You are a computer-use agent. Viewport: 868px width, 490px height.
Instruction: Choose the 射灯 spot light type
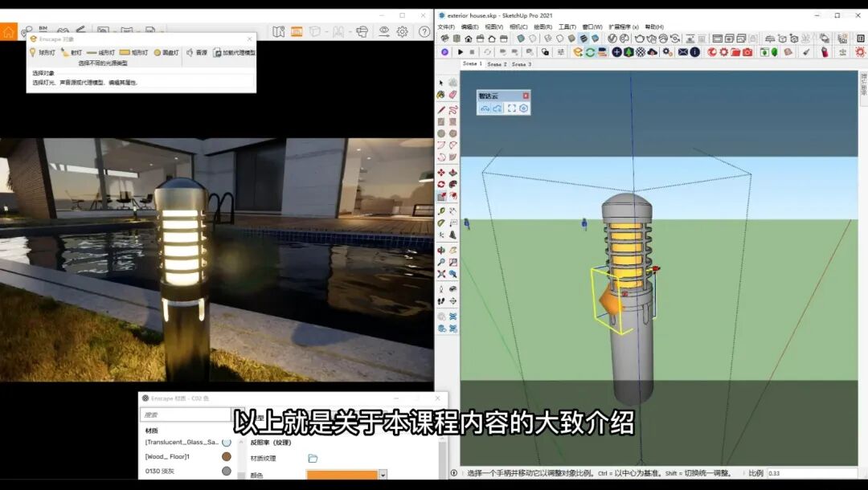72,53
